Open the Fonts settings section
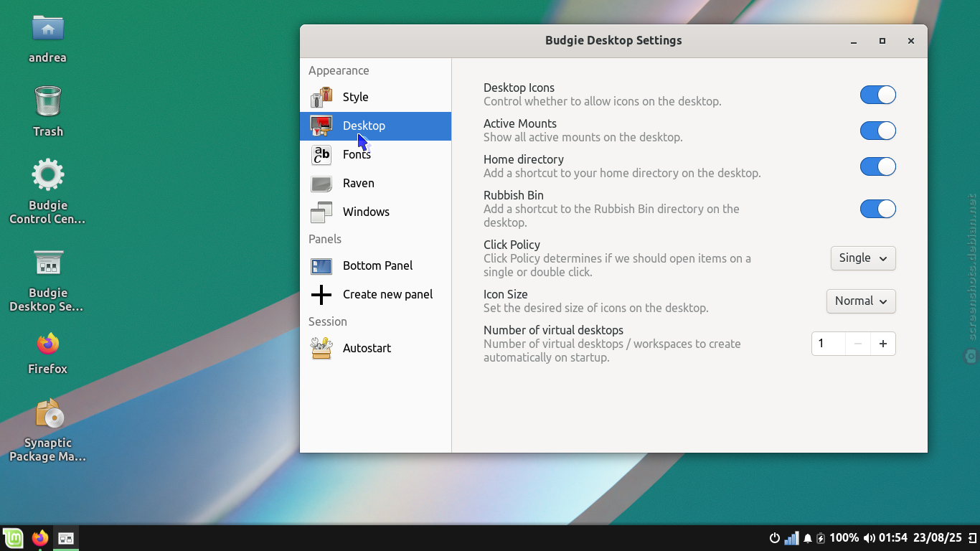 coord(375,154)
